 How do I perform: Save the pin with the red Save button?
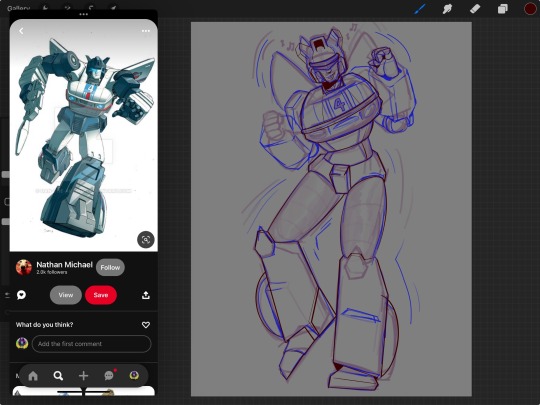tap(101, 295)
